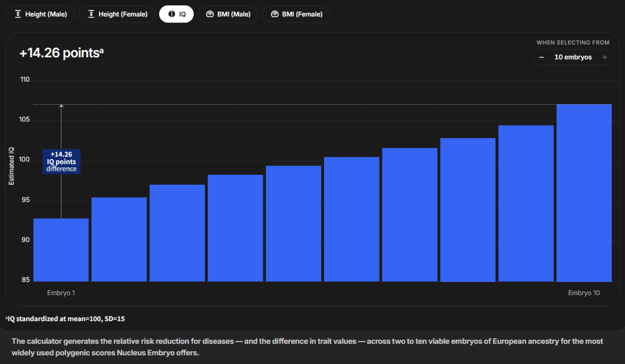Click the IQ standardized footnote text

coord(65,318)
